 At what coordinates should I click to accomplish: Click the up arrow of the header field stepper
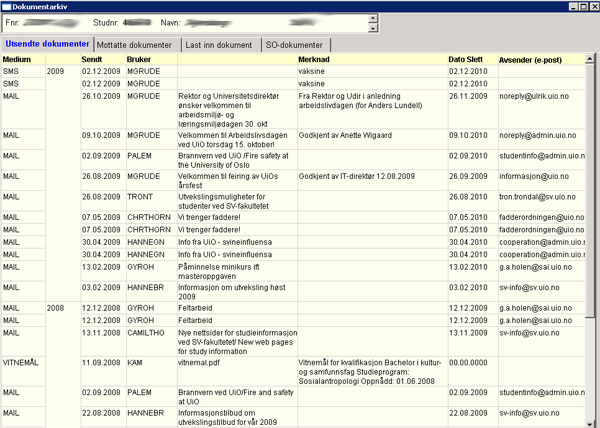(x=373, y=18)
